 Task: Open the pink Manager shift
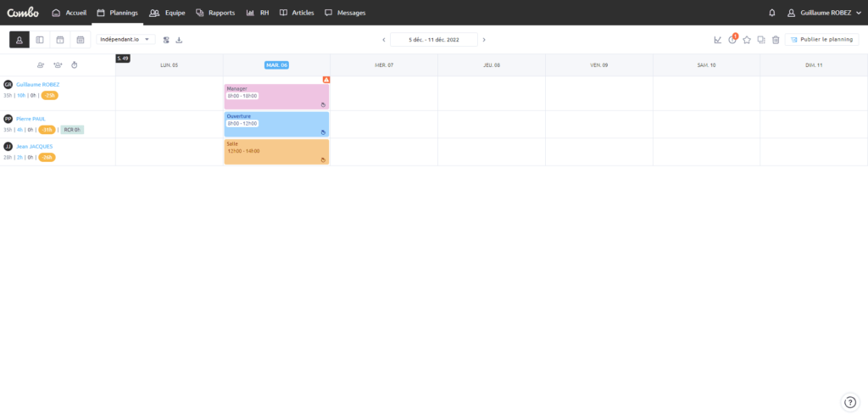coord(276,97)
